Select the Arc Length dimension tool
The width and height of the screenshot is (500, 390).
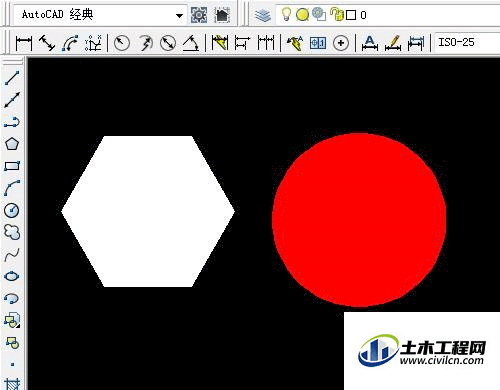(x=70, y=43)
